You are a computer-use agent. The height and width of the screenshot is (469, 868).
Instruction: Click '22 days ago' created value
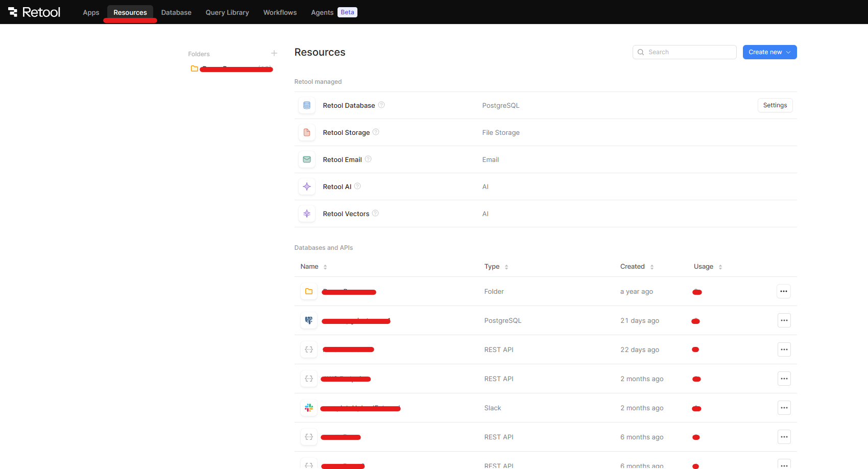coord(639,349)
